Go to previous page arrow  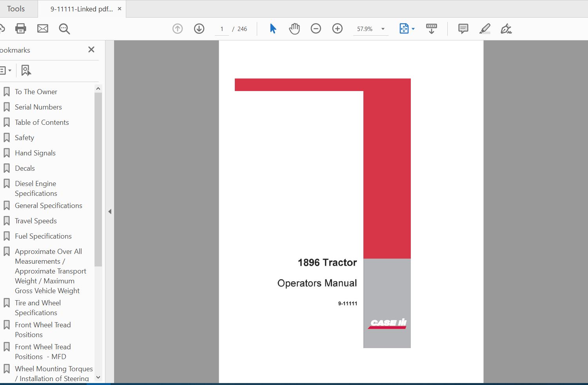178,29
